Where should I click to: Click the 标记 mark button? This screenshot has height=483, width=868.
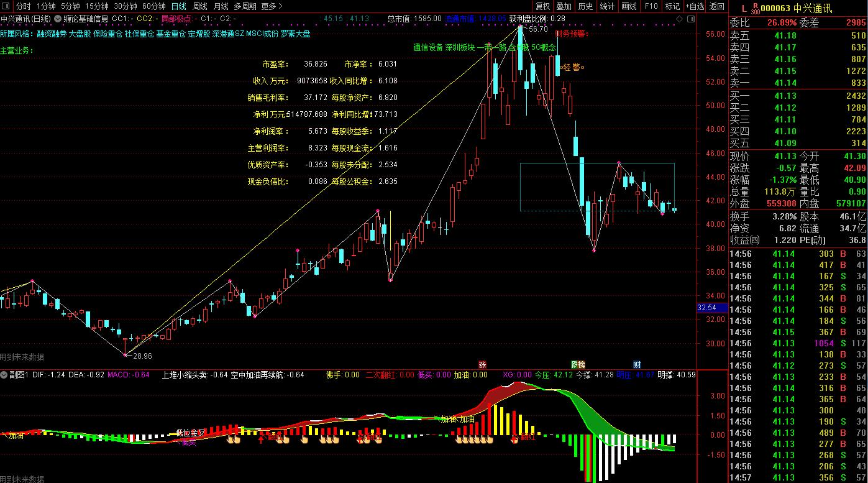pyautogui.click(x=672, y=6)
